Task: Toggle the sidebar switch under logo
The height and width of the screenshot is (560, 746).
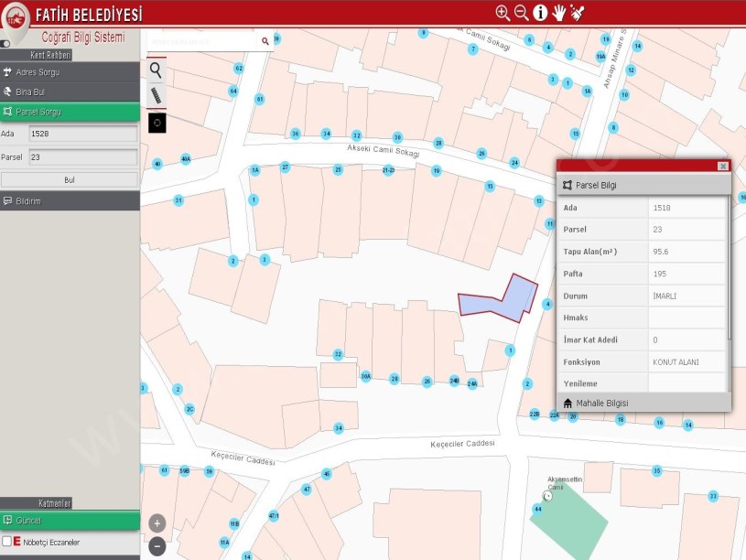Action: (5, 43)
